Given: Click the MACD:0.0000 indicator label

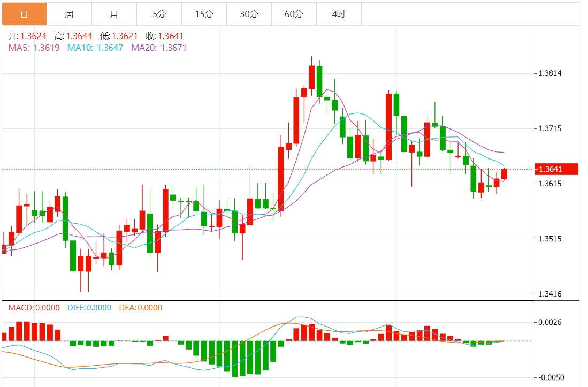Looking at the screenshot, I should 34,308.
